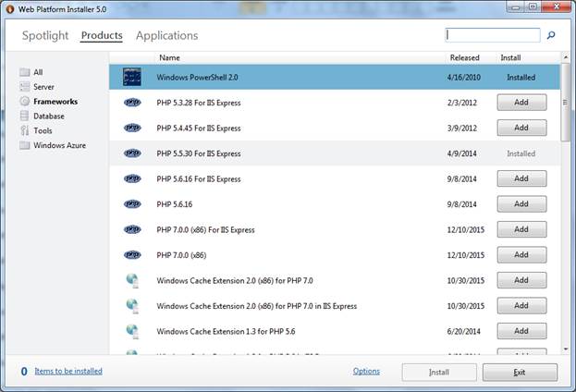576x392 pixels.
Task: Add PHP 5.3.28 For IIS Express
Action: tap(521, 102)
